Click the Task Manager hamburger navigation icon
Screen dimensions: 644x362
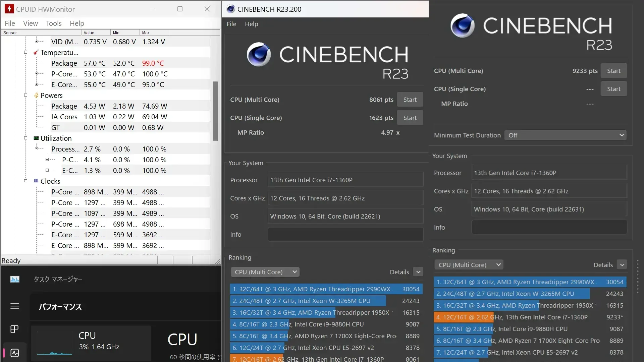pos(14,306)
